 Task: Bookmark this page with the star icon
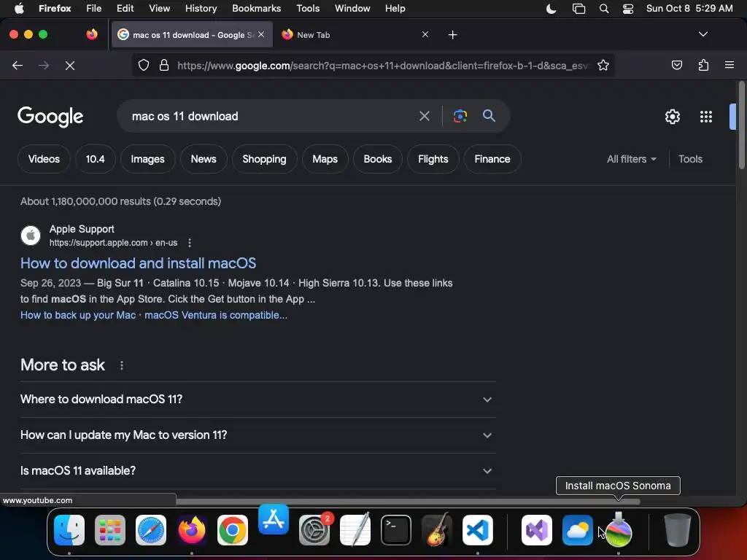(603, 65)
